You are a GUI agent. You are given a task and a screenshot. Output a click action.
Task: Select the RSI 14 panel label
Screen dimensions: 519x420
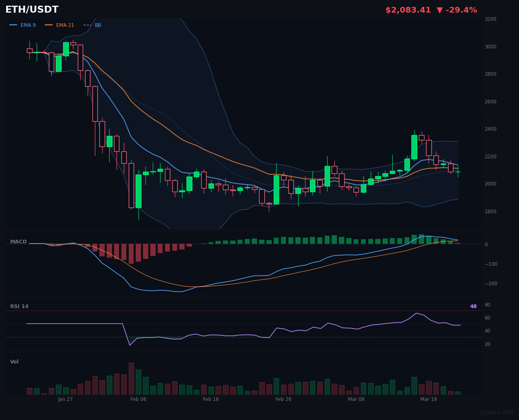[19, 306]
